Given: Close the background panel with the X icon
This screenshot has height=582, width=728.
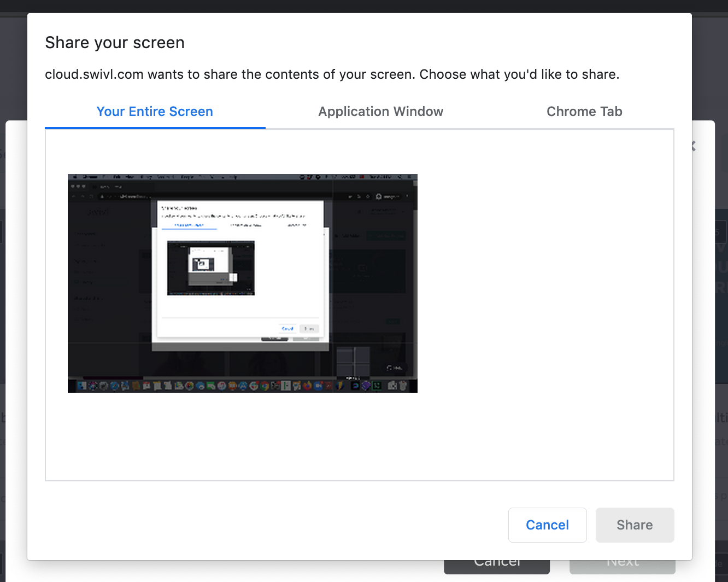Looking at the screenshot, I should click(694, 146).
